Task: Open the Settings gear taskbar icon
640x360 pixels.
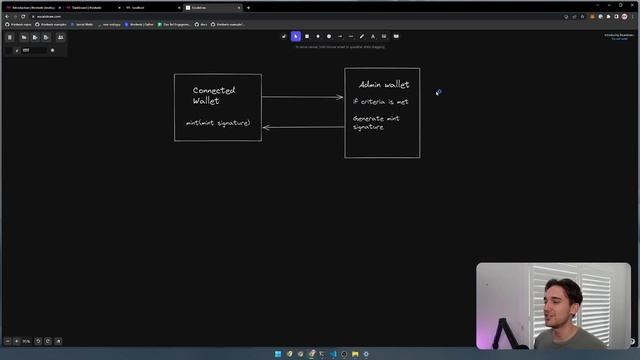Action: pyautogui.click(x=366, y=354)
